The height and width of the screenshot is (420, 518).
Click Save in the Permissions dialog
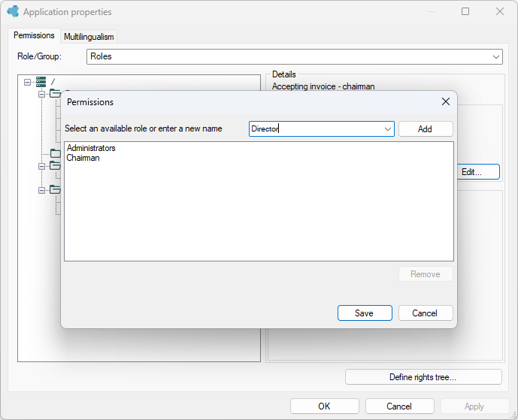(365, 313)
